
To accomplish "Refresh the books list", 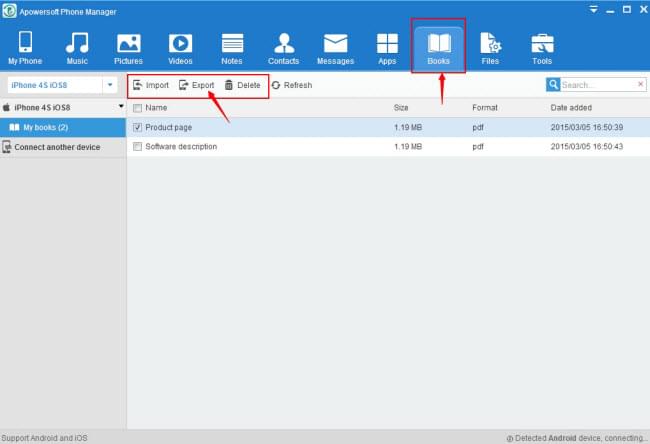I will pos(292,85).
